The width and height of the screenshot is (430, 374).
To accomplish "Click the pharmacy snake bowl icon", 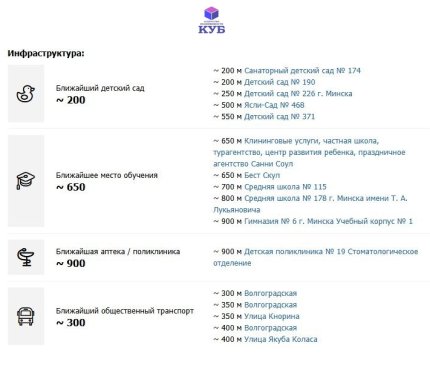I will pyautogui.click(x=26, y=257).
